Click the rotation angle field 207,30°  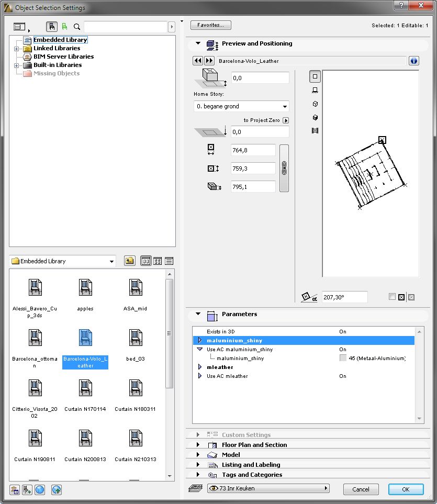(x=344, y=297)
